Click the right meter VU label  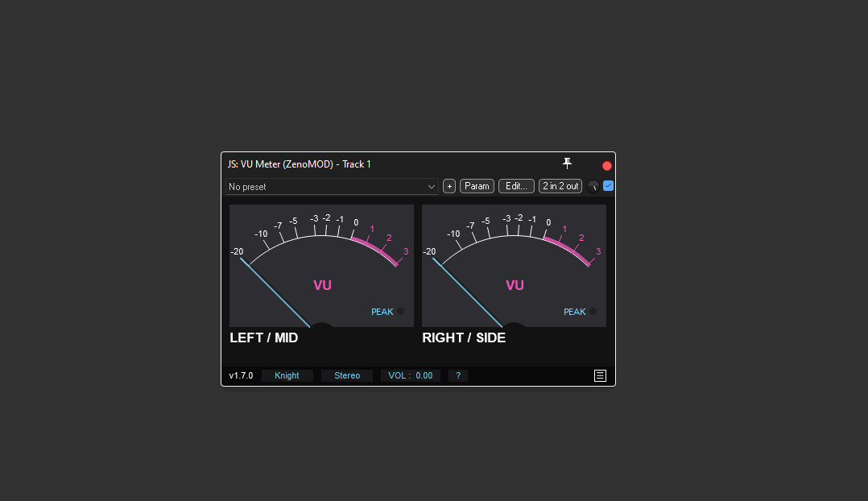pyautogui.click(x=515, y=285)
